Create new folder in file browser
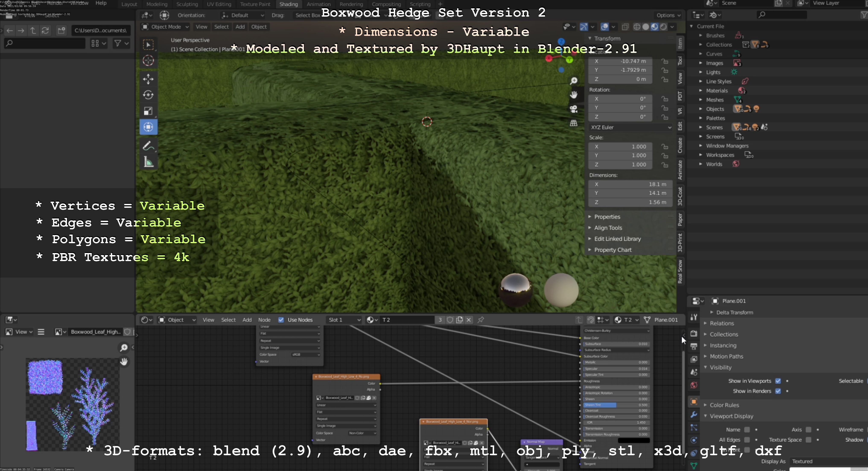Viewport: 868px width, 471px height. (x=61, y=31)
